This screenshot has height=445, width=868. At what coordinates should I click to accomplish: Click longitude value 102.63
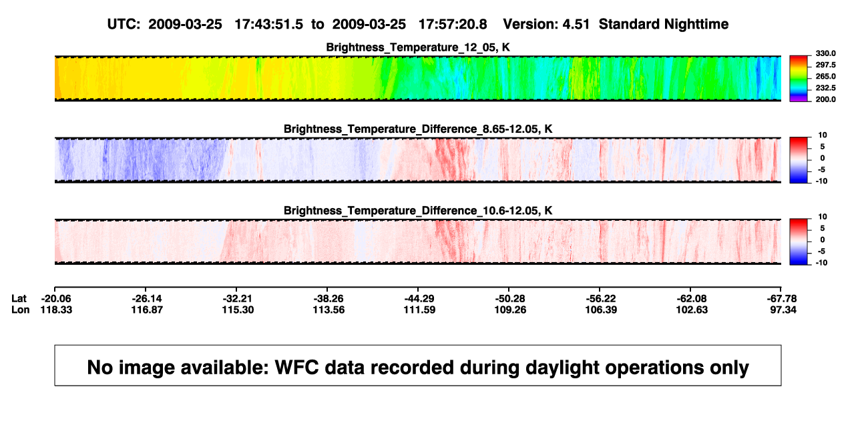point(690,310)
